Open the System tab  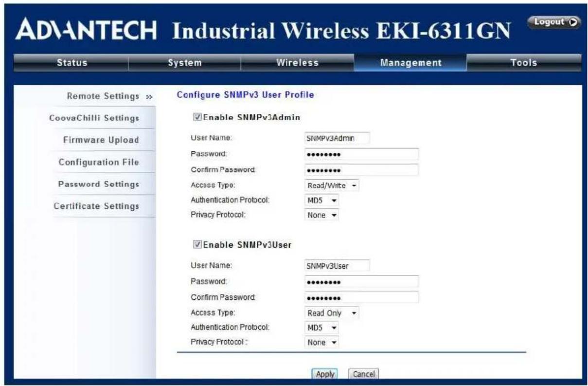184,63
